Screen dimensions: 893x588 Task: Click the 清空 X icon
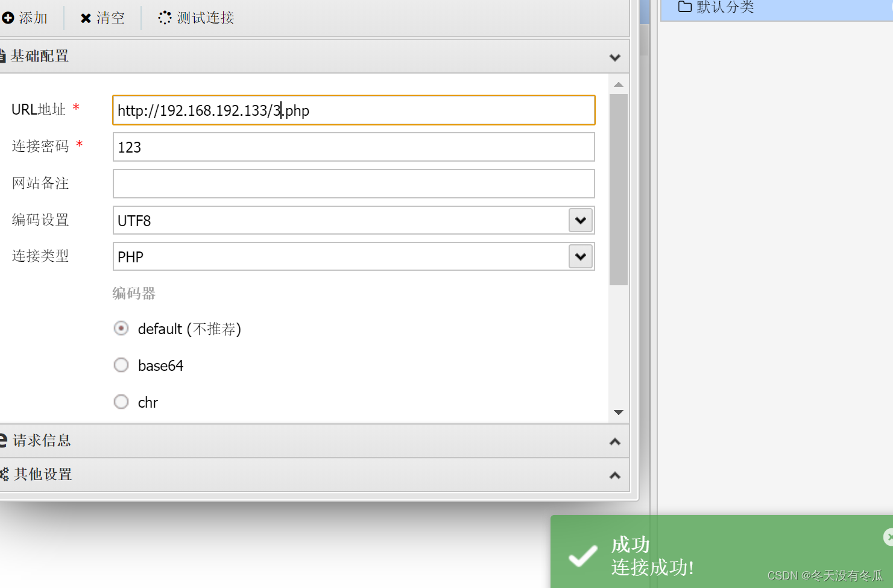tap(84, 17)
